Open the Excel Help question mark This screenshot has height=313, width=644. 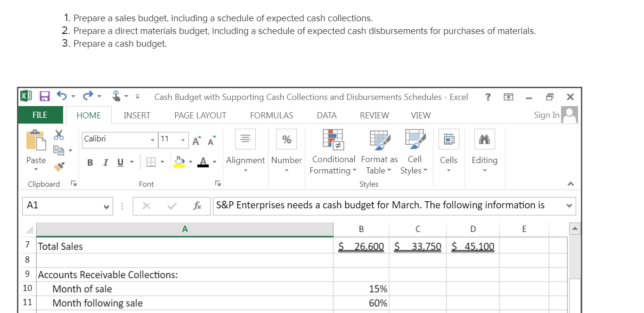[x=488, y=97]
